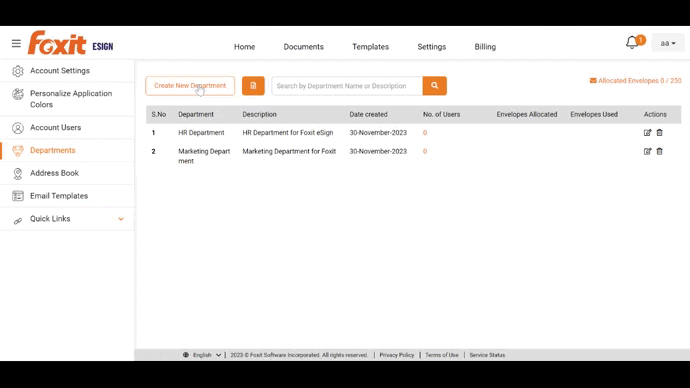690x388 pixels.
Task: Open the Privacy Policy link
Action: pyautogui.click(x=396, y=355)
